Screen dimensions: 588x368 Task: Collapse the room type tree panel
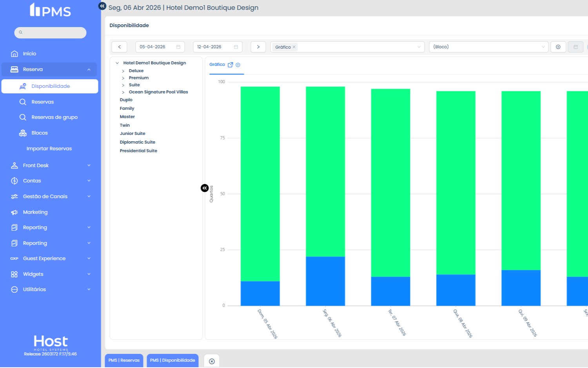click(x=205, y=188)
